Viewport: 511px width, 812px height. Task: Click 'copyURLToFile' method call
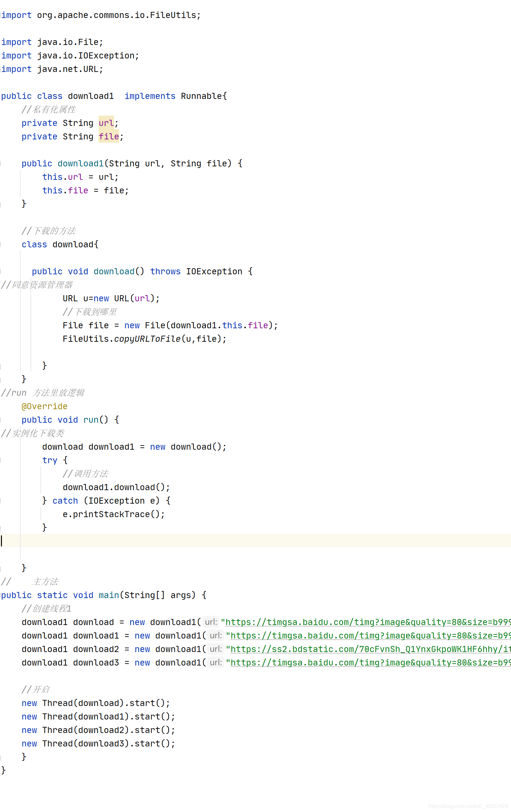coord(147,339)
